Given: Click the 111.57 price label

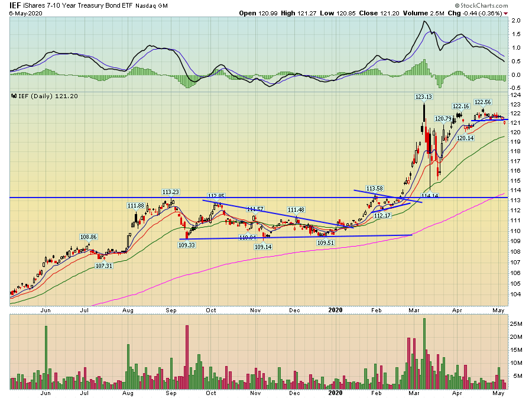Looking at the screenshot, I should [x=255, y=209].
